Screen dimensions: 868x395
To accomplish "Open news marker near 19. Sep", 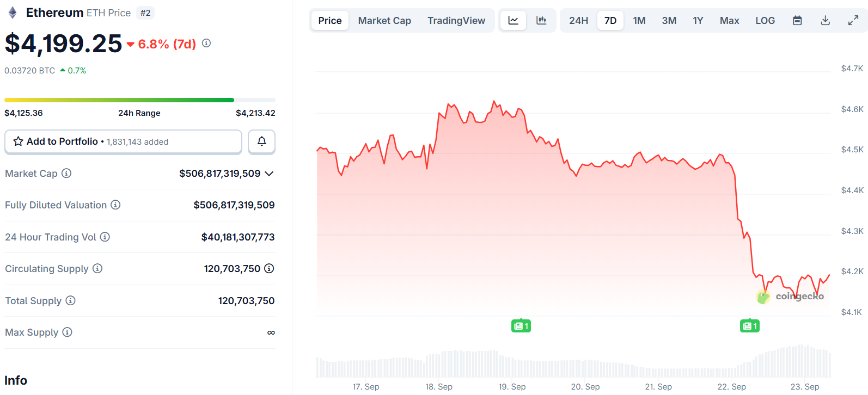I will [521, 326].
